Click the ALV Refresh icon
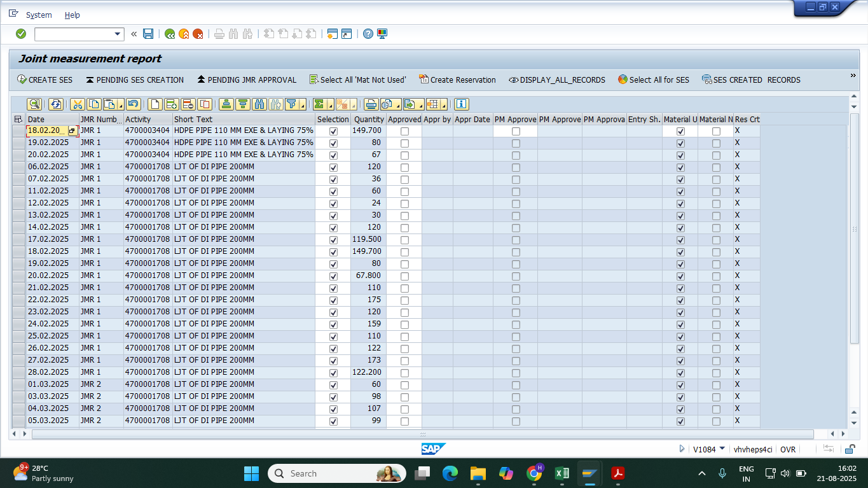The height and width of the screenshot is (488, 868). (56, 104)
